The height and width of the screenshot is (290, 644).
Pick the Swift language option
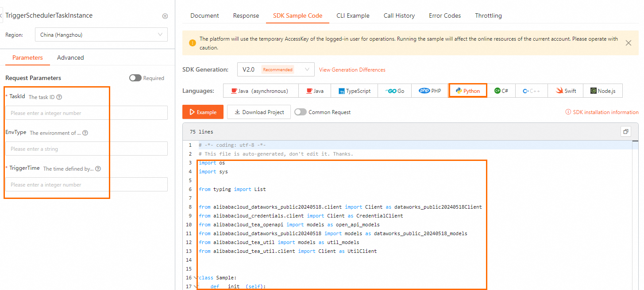click(566, 91)
